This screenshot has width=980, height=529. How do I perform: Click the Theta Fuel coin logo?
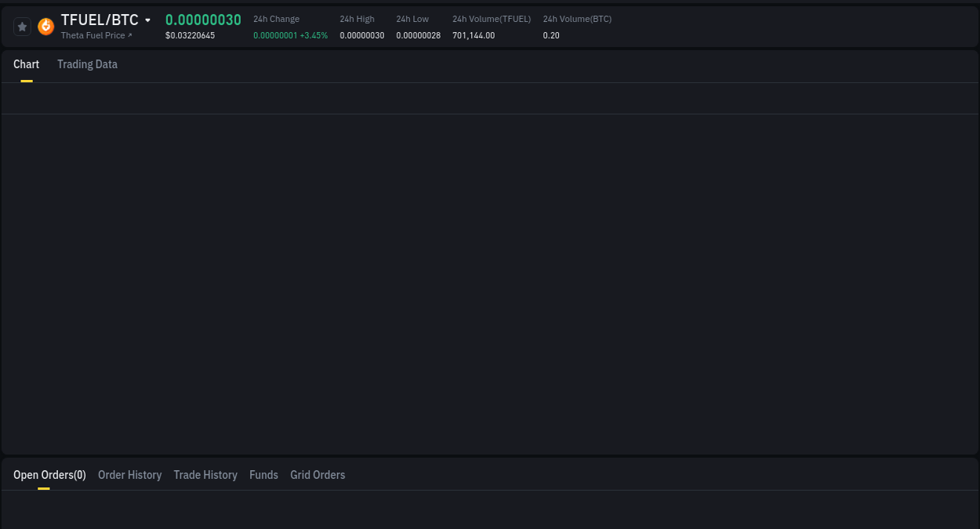[45, 26]
